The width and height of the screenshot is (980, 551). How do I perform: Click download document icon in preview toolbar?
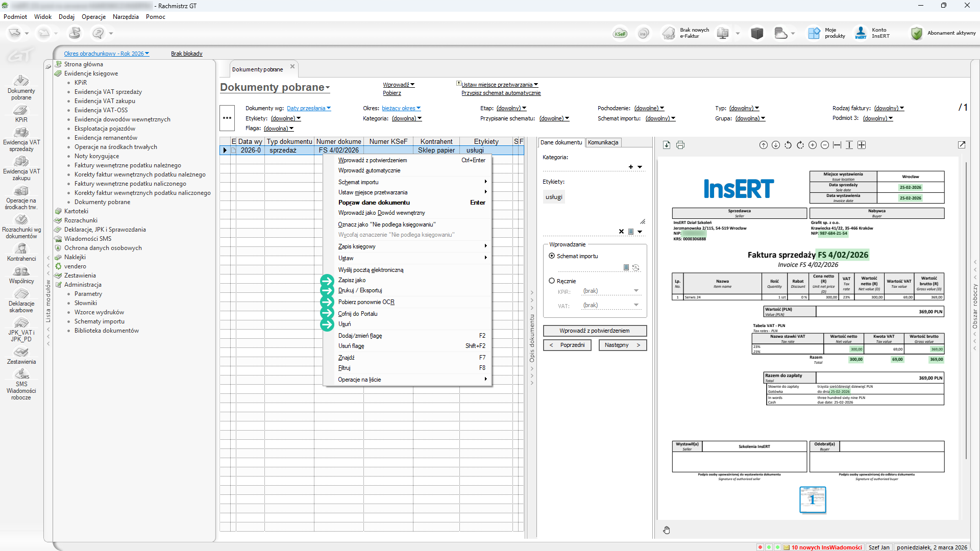667,145
